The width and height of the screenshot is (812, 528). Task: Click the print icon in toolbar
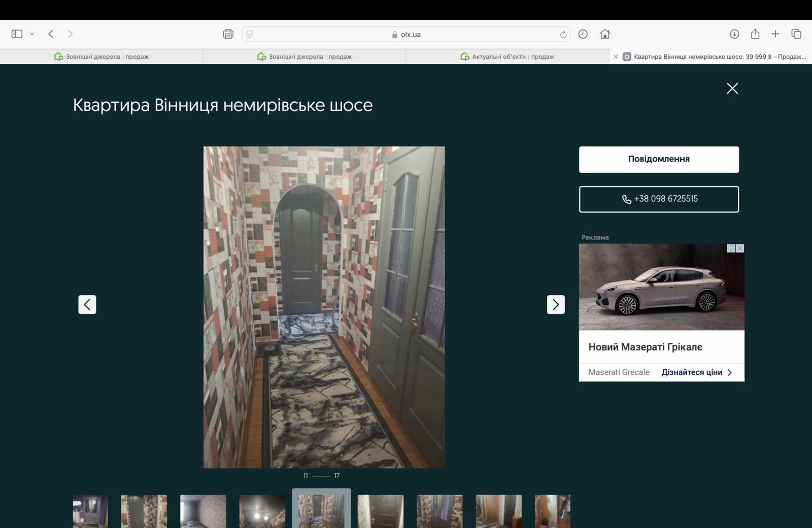[x=228, y=34]
